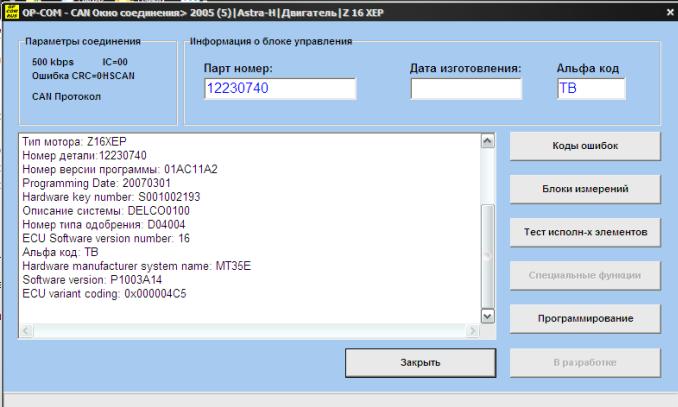Click the Парт номер field showing 12230740
Image resolution: width=678 pixels, height=407 pixels.
click(279, 90)
